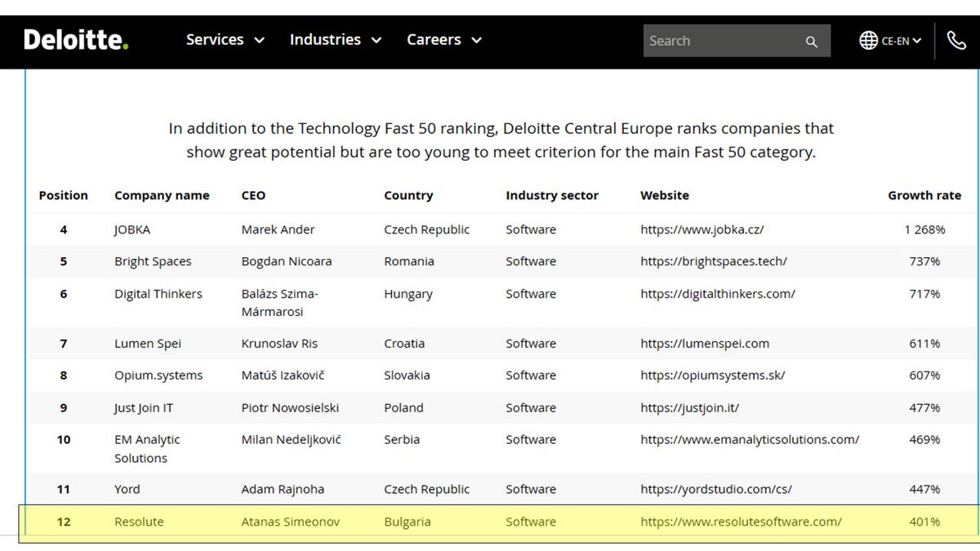Click the 401% growth rate
980x551 pixels.
point(924,522)
